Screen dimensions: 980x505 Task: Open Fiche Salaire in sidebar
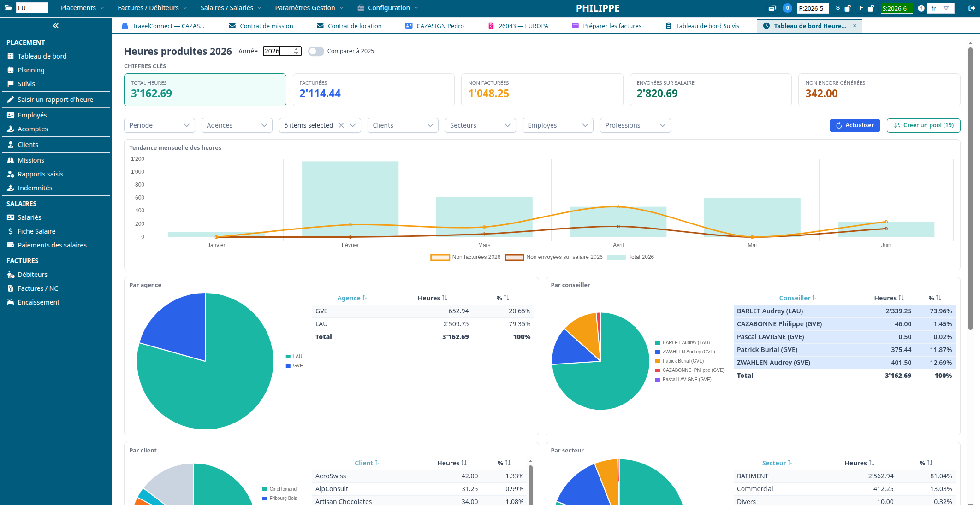tap(36, 231)
